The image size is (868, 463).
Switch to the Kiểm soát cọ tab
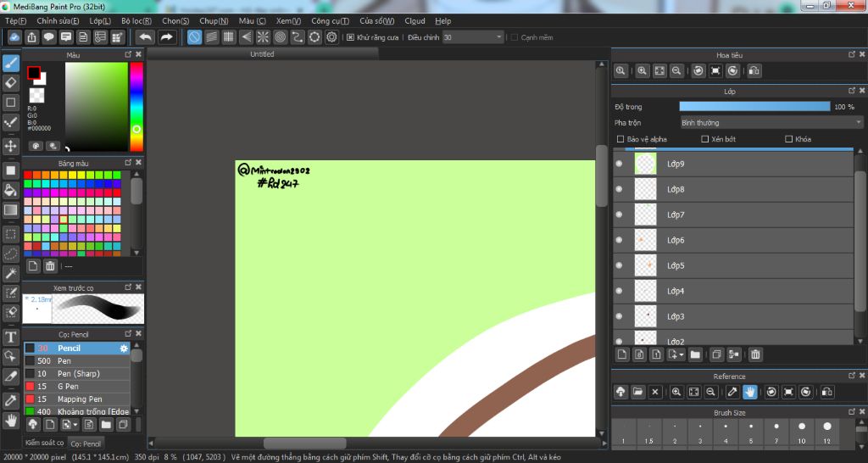point(44,443)
